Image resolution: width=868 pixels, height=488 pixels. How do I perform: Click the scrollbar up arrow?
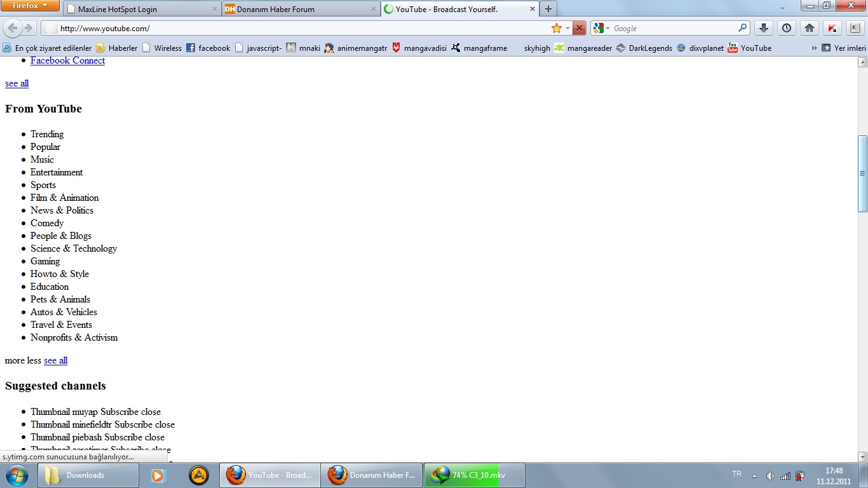(862, 62)
